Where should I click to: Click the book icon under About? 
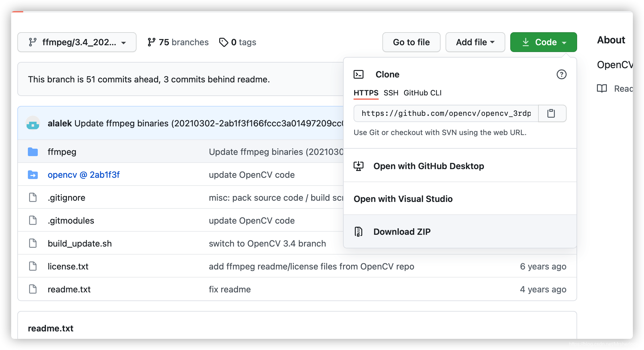point(602,89)
